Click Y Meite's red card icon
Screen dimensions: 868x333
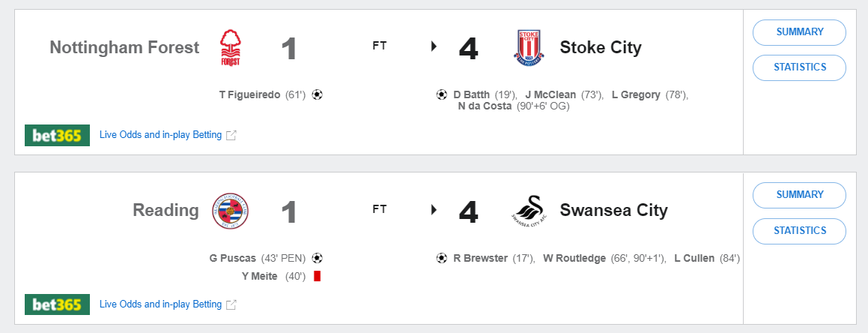[317, 277]
